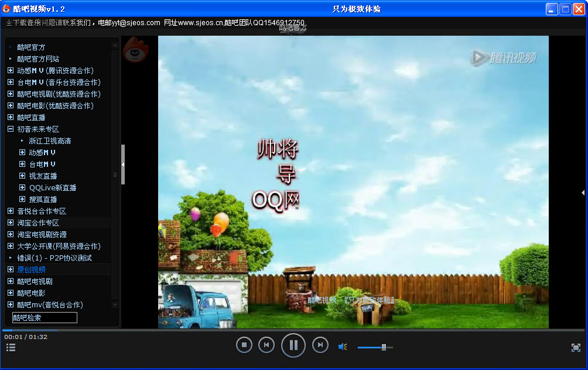Viewport: 588px width, 370px height.
Task: Select 原创视频 label
Action: (x=31, y=269)
